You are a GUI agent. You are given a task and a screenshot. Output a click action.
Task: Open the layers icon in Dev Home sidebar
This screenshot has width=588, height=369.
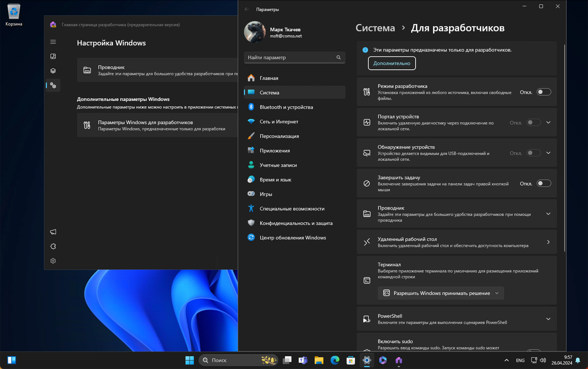tap(53, 71)
